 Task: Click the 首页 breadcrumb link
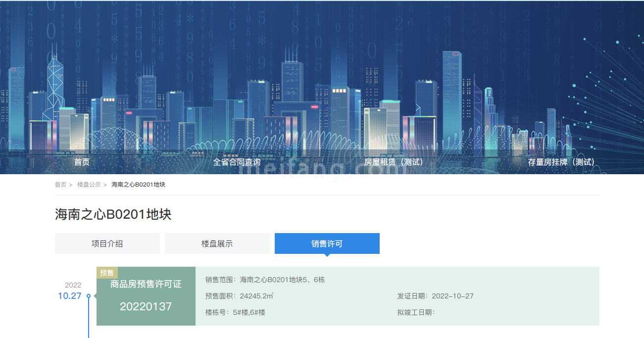(x=60, y=185)
